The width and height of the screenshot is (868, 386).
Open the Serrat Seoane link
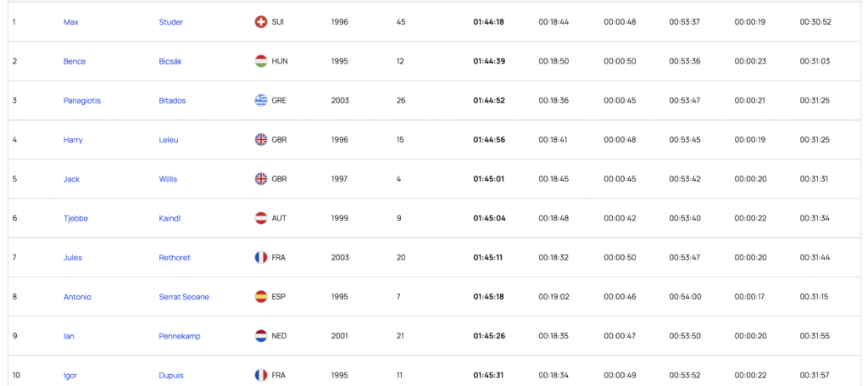tap(184, 297)
